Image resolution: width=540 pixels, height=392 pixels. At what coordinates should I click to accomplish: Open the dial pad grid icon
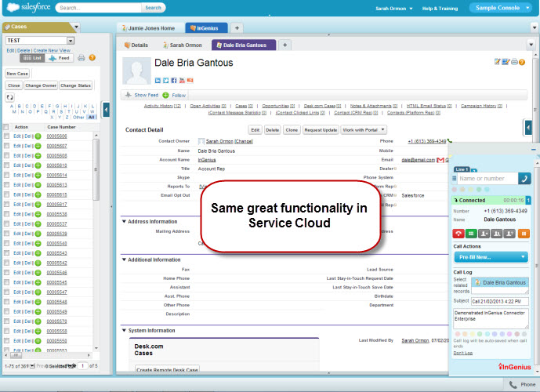(455, 179)
